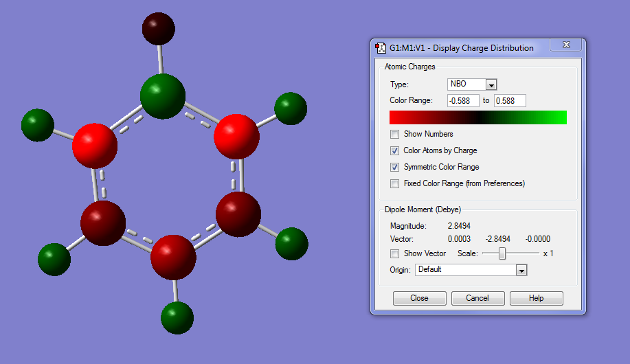Open the NBO charge type dropdown

pyautogui.click(x=491, y=84)
